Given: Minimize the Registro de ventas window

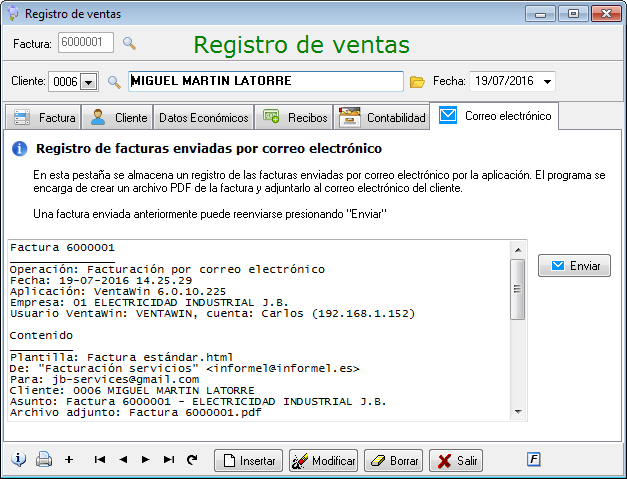Looking at the screenshot, I should click(540, 14).
